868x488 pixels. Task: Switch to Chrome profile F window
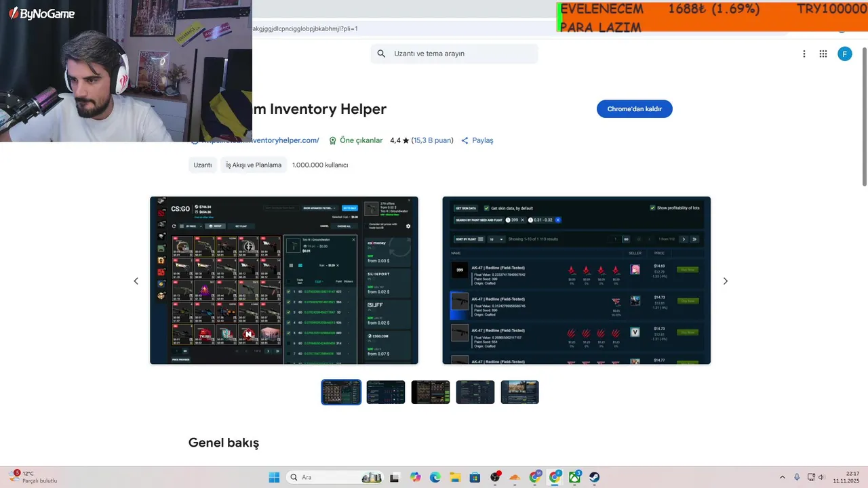click(555, 477)
